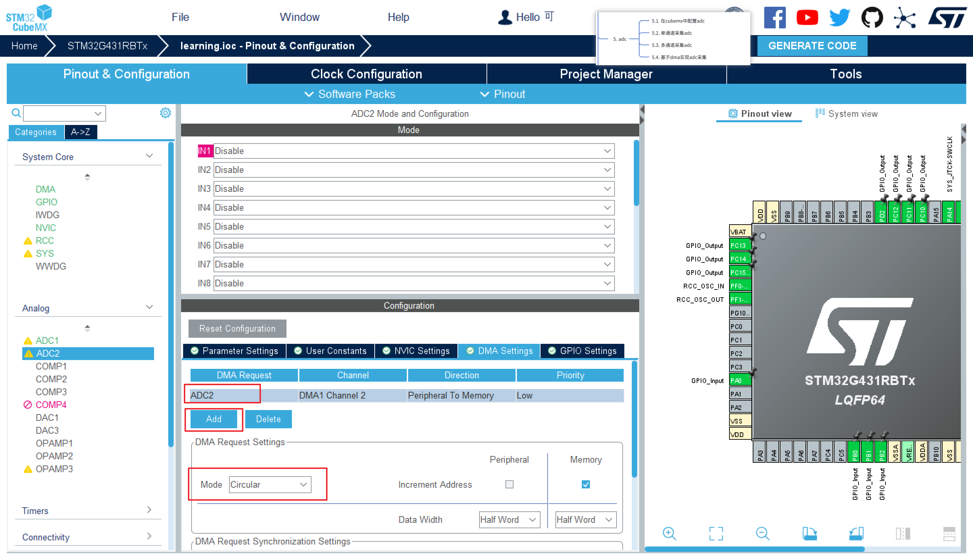Collapse the Analog category section
This screenshot has height=560, width=973.
click(149, 307)
